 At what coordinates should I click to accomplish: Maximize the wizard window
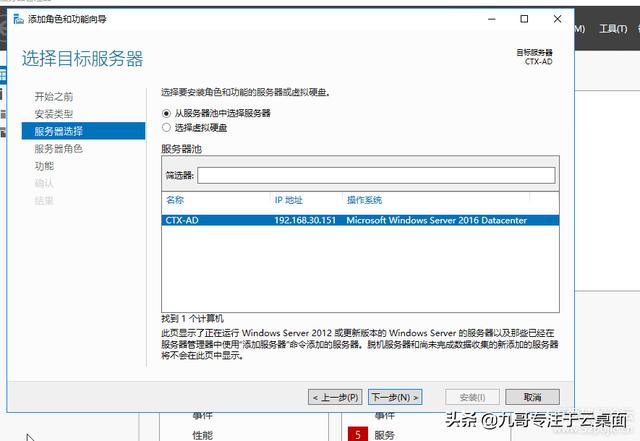524,19
